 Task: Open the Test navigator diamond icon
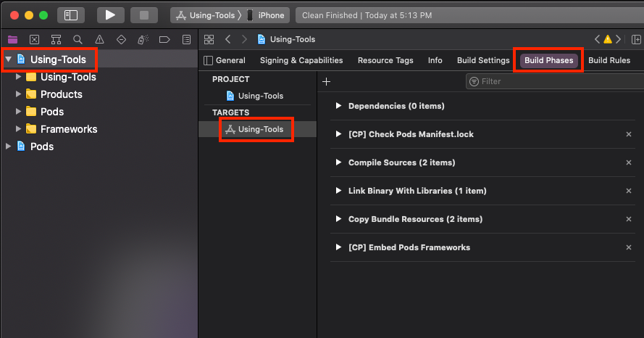(121, 39)
